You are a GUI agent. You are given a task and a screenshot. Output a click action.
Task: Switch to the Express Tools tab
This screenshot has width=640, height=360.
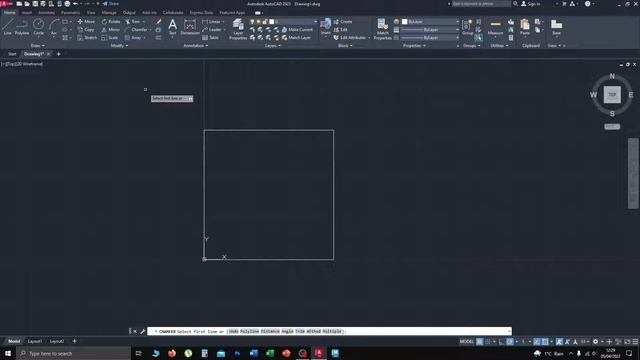pos(201,13)
